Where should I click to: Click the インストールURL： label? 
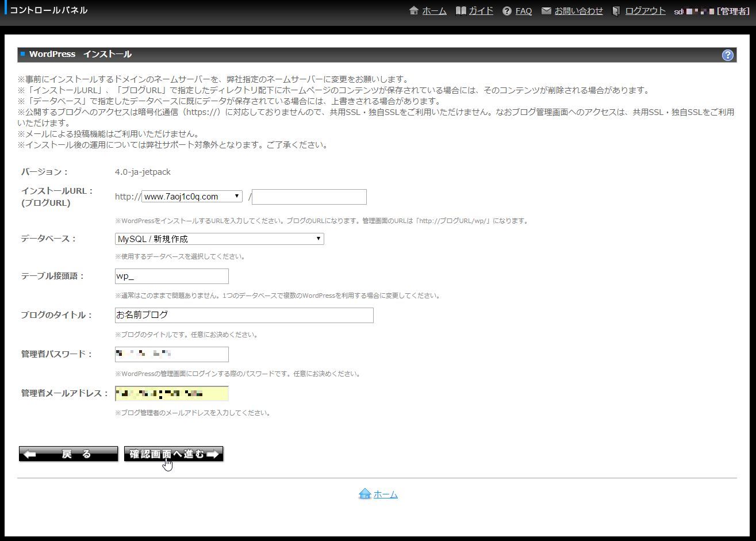[57, 191]
